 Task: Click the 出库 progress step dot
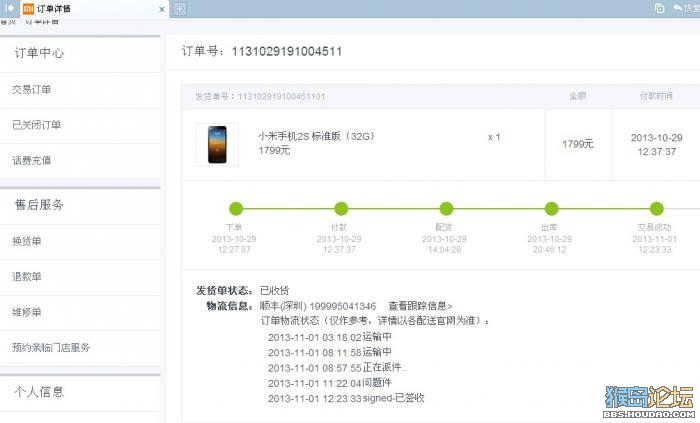click(551, 208)
